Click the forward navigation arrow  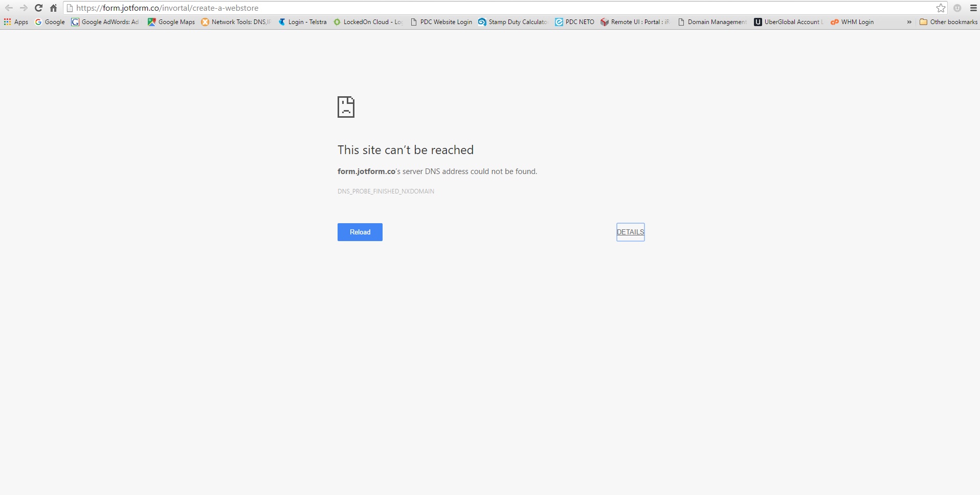[x=24, y=8]
